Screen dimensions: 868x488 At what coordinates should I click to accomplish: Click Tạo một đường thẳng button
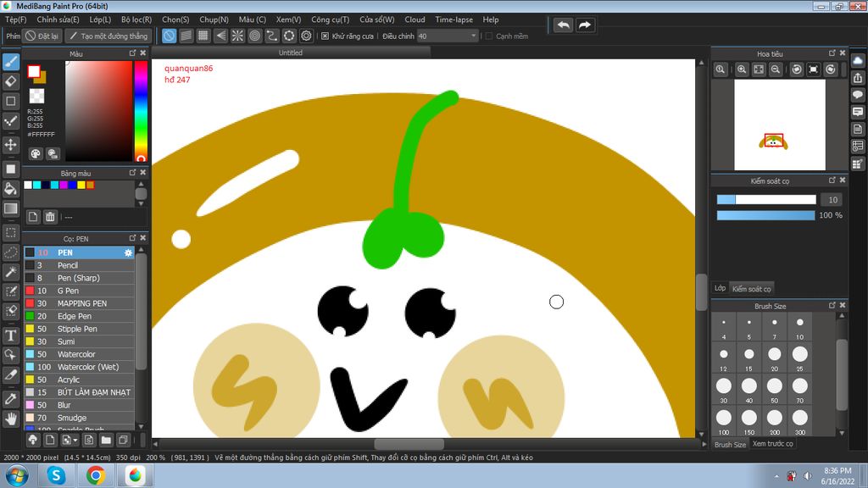(108, 36)
